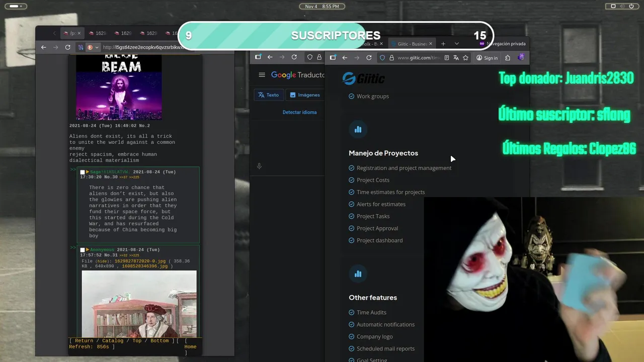Open the application menu with badge in Giitic browser
Viewport: 644px width, 362px height.
[x=521, y=57]
